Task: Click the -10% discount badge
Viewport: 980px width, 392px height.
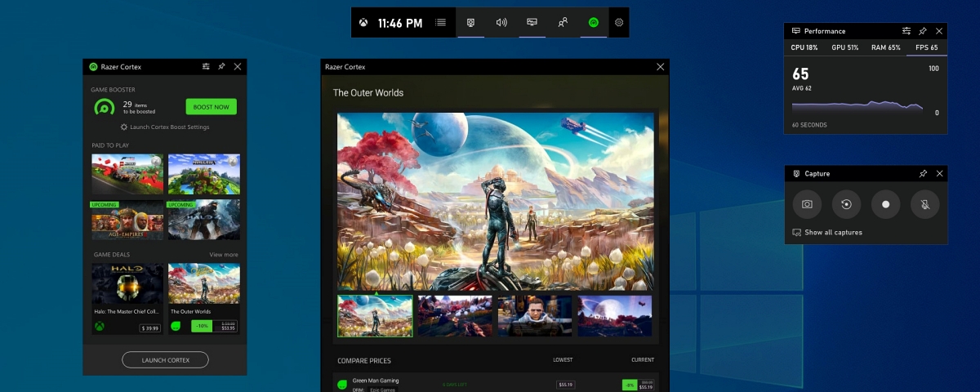Action: (x=202, y=326)
